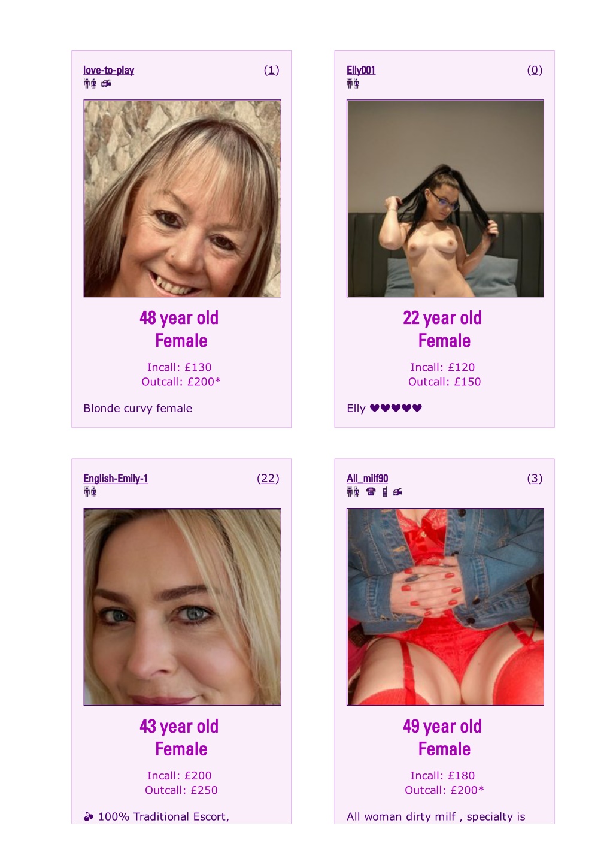Viewport: 613px width, 868px height.
Task: Click the love-to-play profile photo thumbnail
Action: click(183, 199)
